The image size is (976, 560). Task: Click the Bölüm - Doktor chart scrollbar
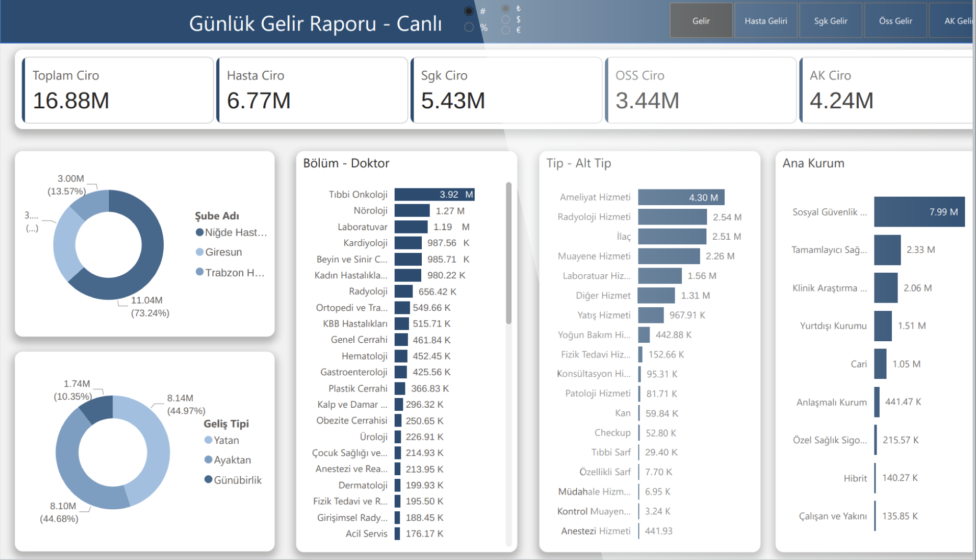[x=508, y=254]
